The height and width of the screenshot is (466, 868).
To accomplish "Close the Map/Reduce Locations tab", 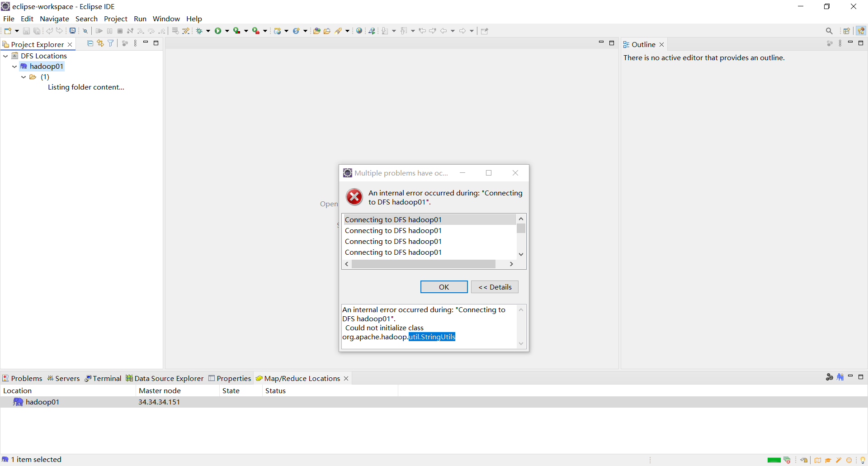I will (346, 378).
